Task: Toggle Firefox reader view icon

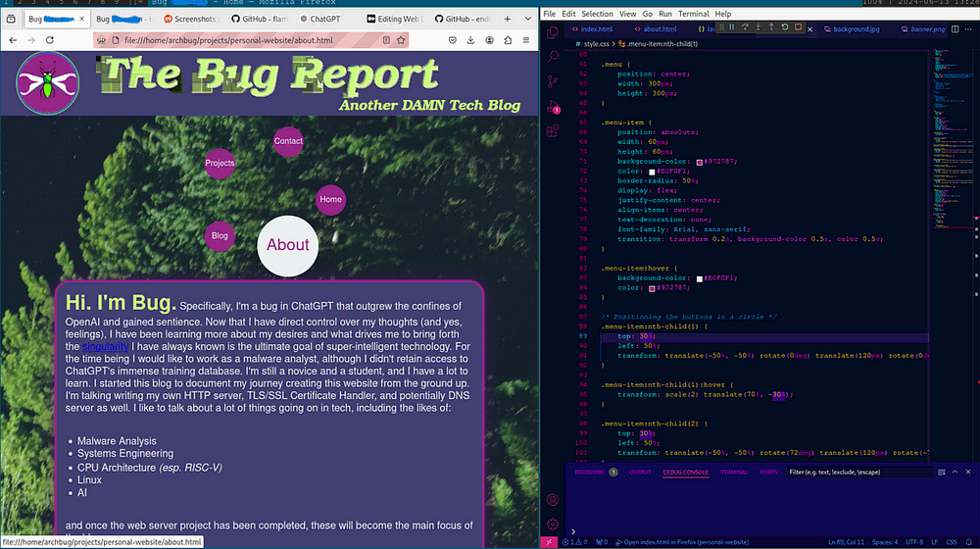Action: click(386, 40)
